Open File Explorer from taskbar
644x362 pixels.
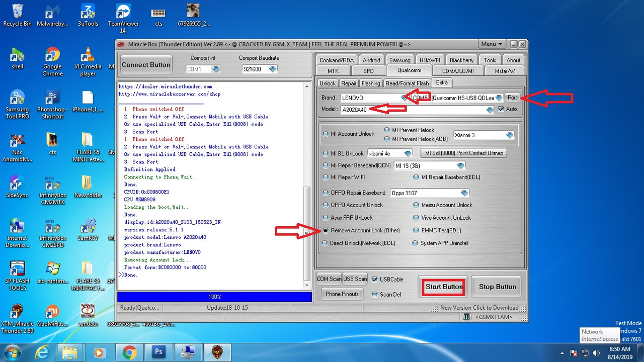point(70,352)
